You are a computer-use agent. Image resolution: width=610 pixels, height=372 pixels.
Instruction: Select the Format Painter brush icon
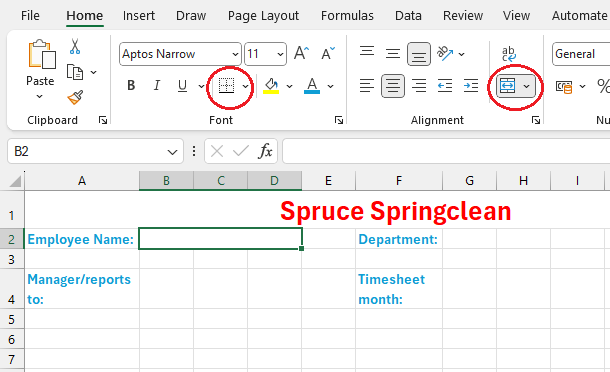75,98
